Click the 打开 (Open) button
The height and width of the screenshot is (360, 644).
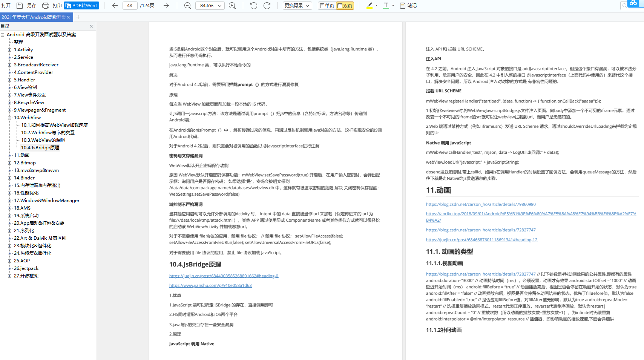point(6,6)
